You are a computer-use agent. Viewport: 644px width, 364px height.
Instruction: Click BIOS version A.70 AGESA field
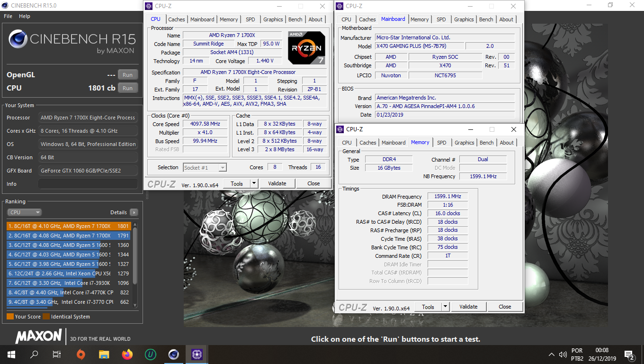point(445,106)
